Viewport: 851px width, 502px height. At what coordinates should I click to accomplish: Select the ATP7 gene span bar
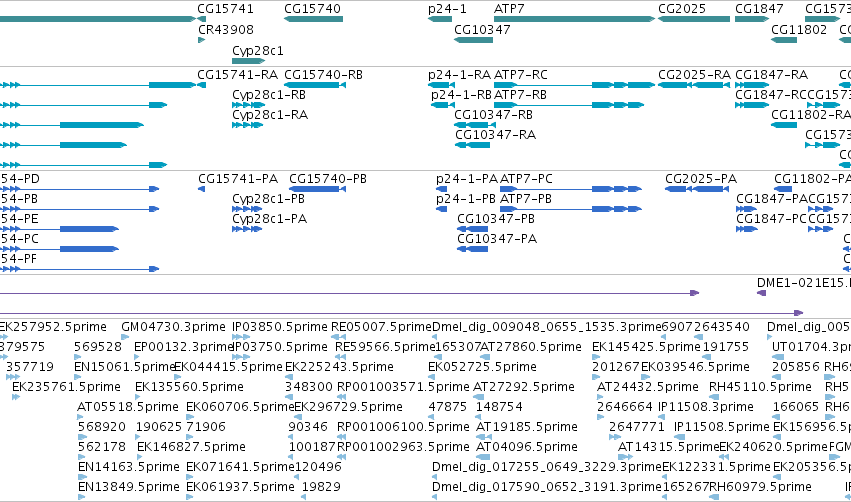click(x=574, y=19)
